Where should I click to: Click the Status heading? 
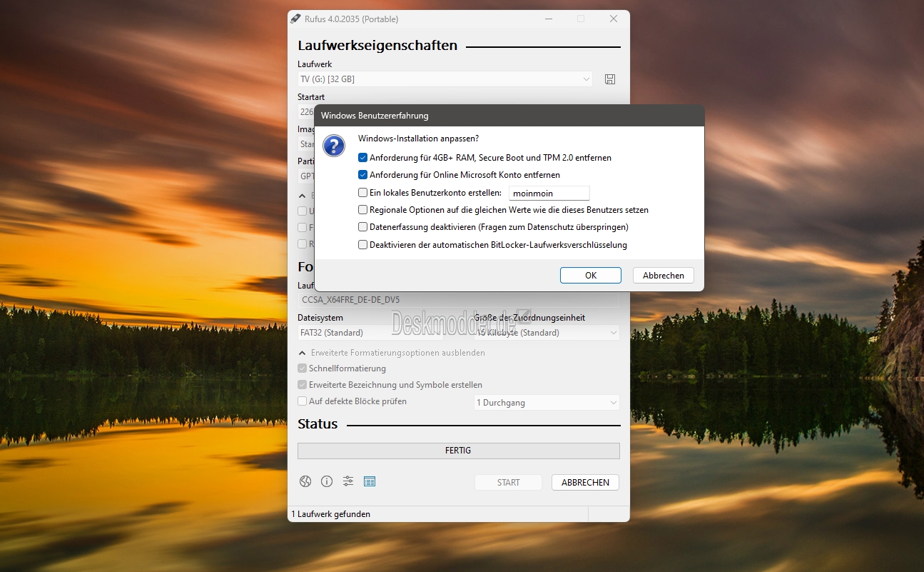tap(318, 424)
